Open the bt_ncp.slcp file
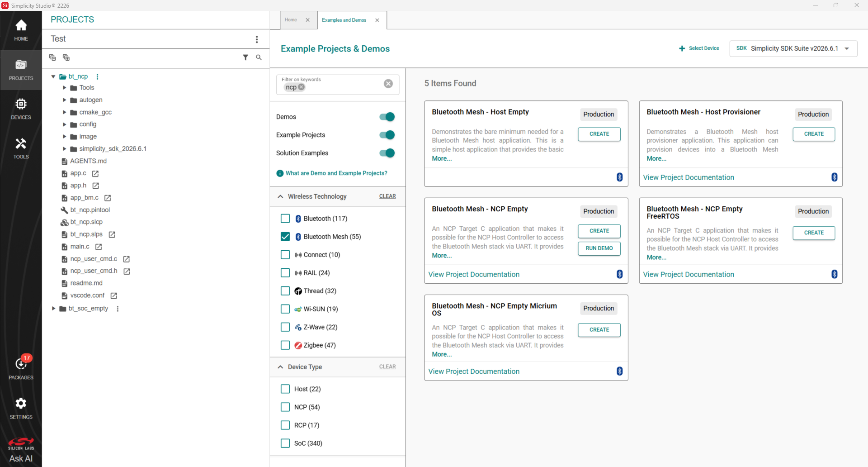This screenshot has width=868, height=467. tap(86, 222)
